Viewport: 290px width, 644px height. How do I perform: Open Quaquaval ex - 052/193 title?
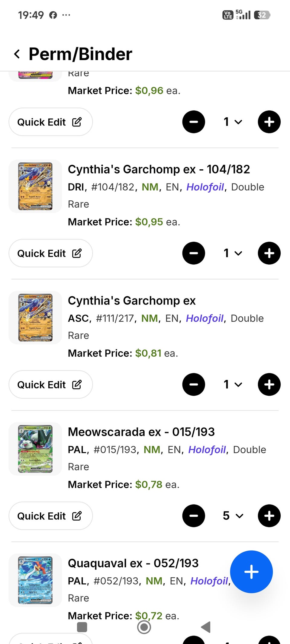click(x=133, y=563)
